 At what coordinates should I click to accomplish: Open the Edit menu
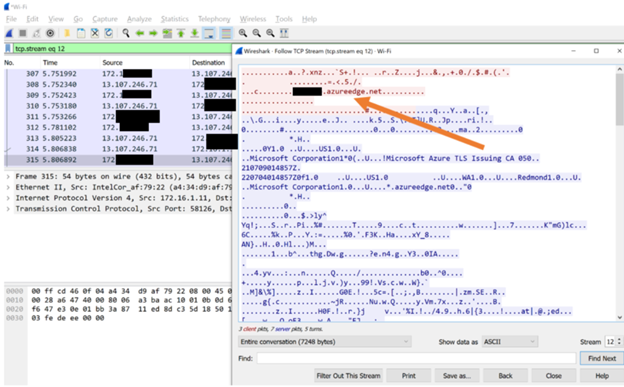32,19
